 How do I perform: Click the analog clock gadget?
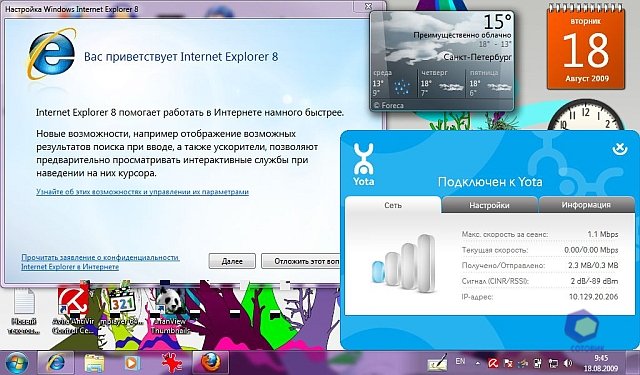point(586,115)
